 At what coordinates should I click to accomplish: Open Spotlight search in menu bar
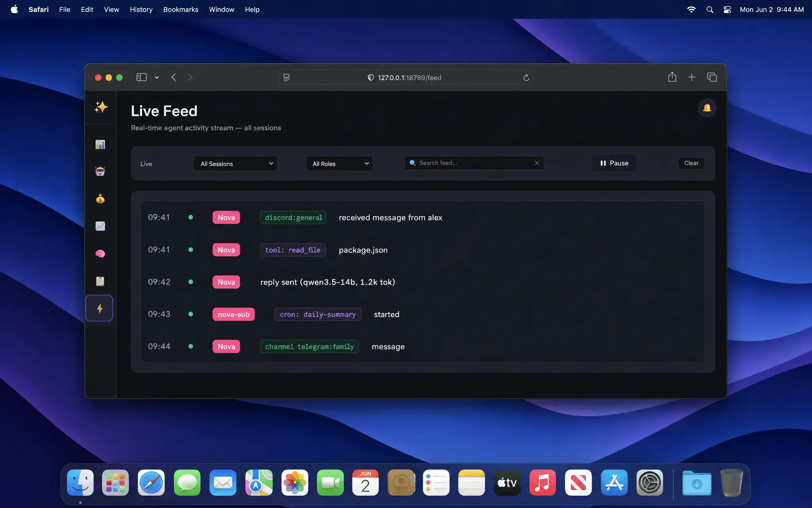coord(710,10)
